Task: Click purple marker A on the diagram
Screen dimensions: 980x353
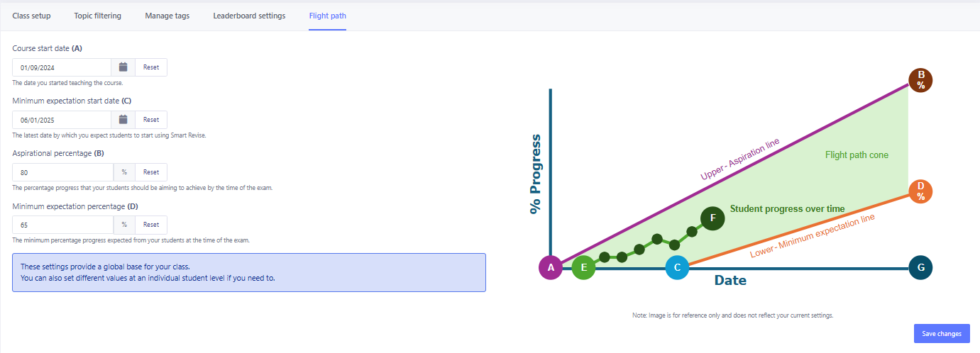Action: (x=551, y=268)
